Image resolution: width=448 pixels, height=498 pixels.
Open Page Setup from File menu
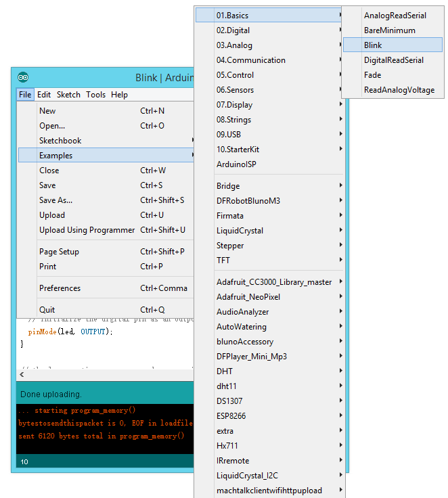tap(106, 252)
